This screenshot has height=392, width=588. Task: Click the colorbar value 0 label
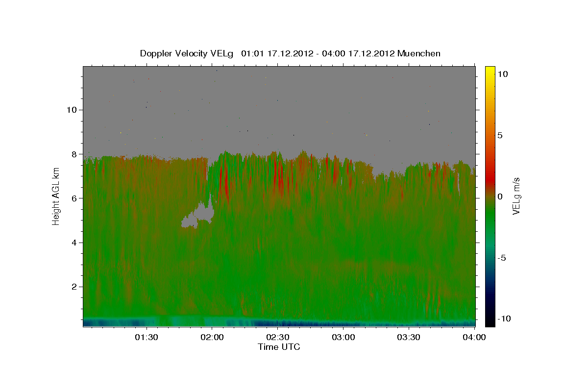500,196
